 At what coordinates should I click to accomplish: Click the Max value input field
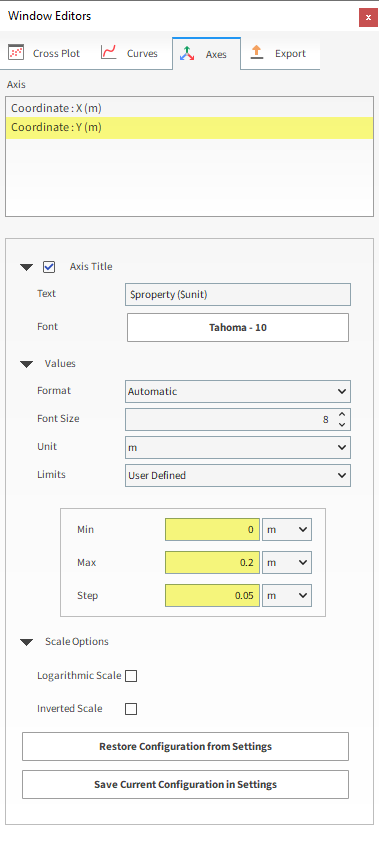[x=213, y=562]
